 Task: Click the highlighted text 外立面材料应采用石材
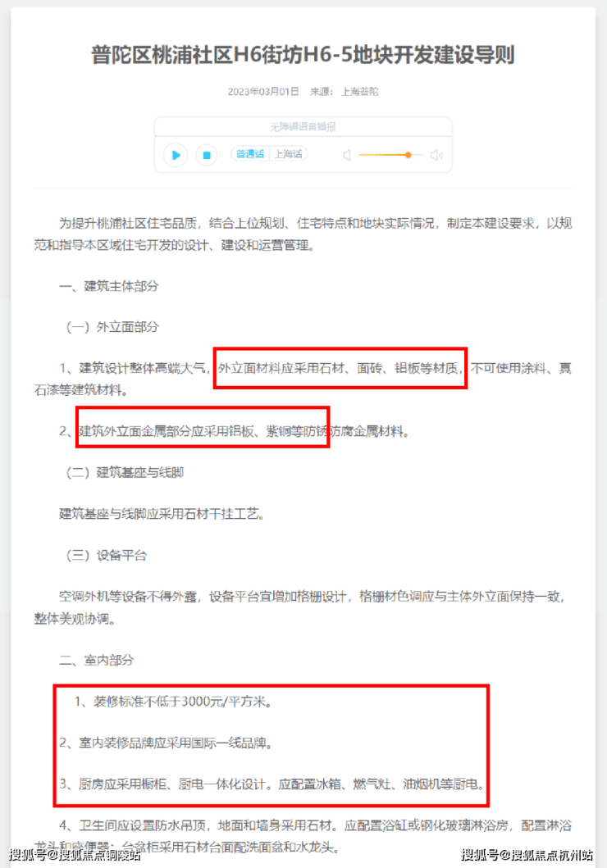[281, 368]
